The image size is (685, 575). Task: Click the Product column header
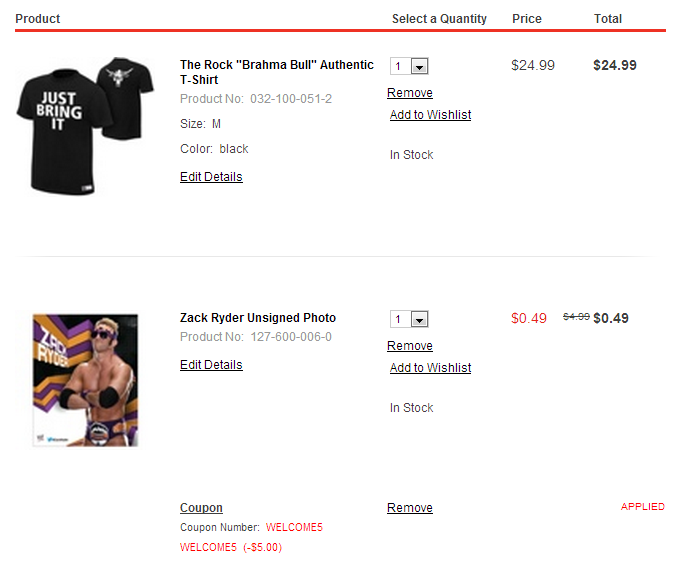(x=38, y=19)
